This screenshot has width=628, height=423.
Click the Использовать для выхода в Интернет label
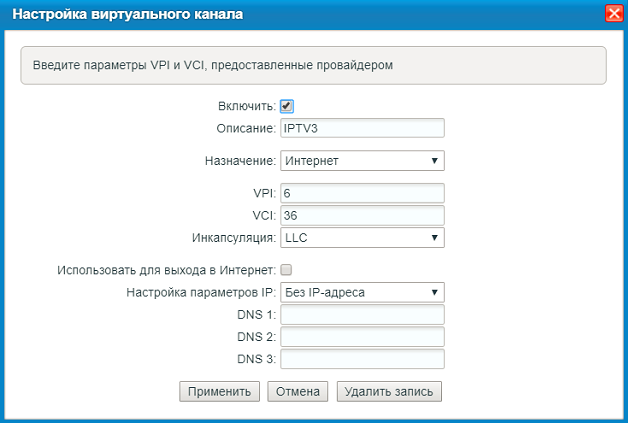tap(166, 270)
